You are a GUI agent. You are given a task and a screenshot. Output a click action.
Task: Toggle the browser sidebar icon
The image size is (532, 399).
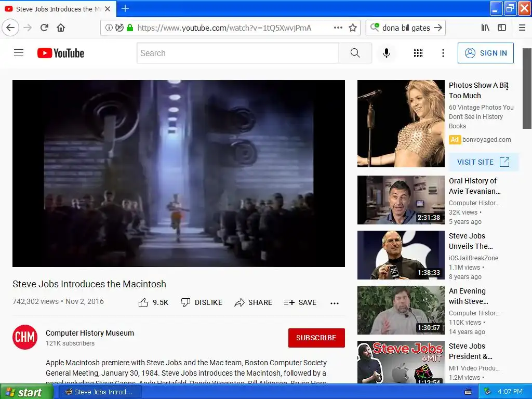click(x=502, y=28)
